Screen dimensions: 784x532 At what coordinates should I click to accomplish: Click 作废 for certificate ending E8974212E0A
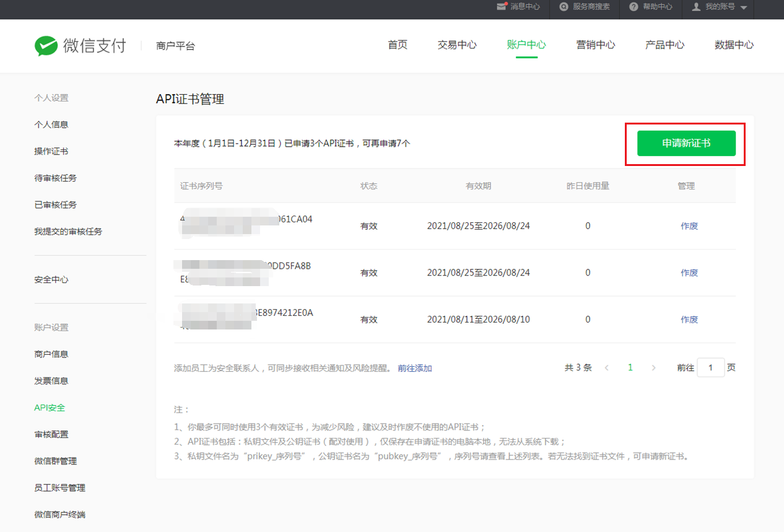[x=689, y=320]
